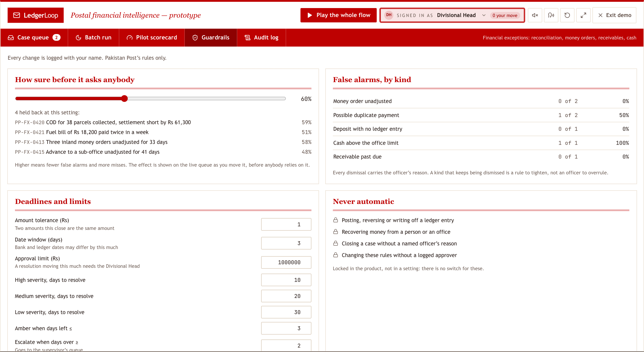Click the LedgerLoop envelope logo

[36, 15]
